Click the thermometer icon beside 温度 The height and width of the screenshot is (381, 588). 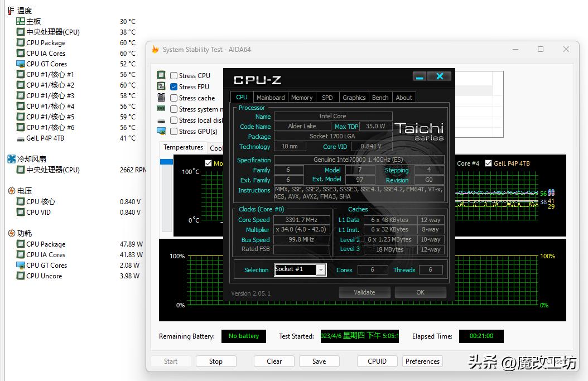click(x=11, y=11)
